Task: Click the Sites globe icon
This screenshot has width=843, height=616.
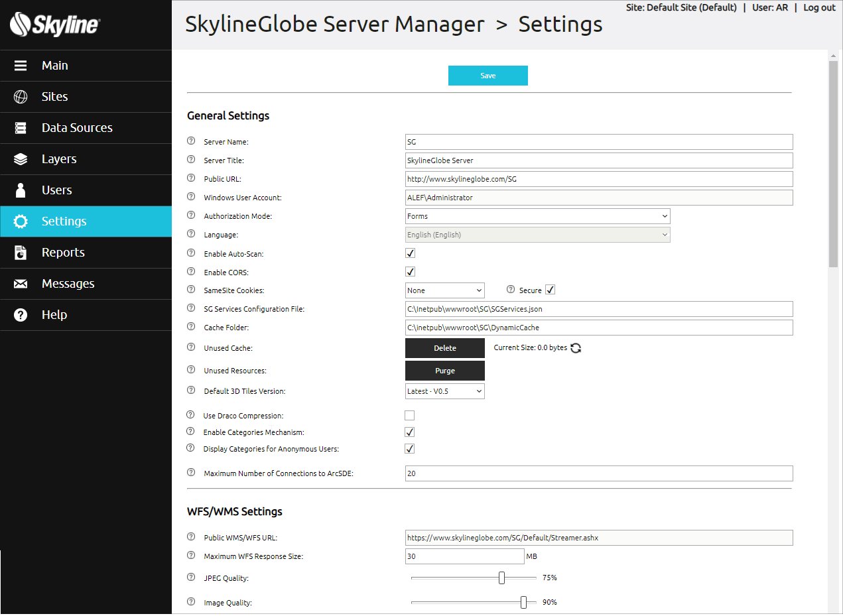Action: coord(21,97)
